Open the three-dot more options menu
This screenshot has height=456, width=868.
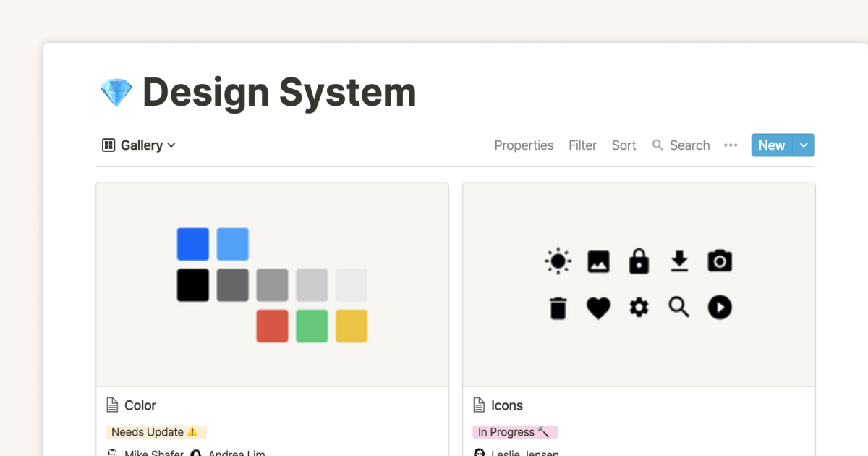731,145
